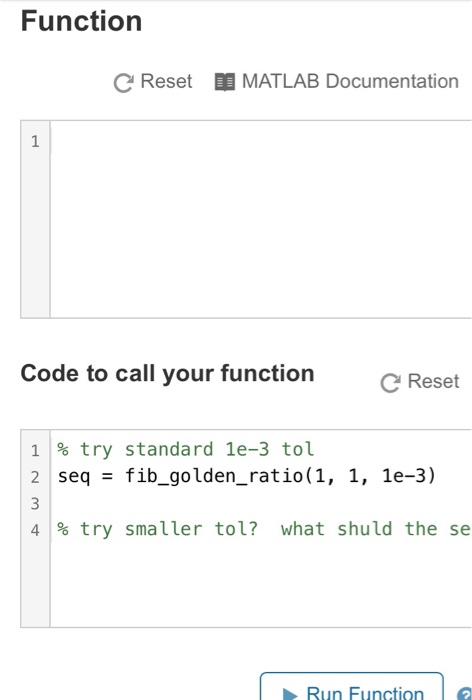Click the book icon for MATLAB Documentation
472x700 pixels.
(225, 82)
